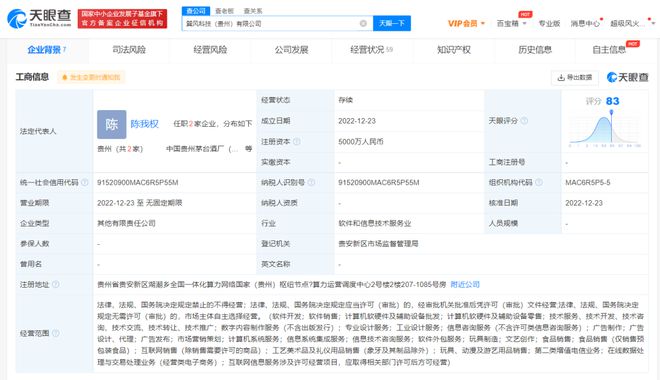
Task: Click the score value 83
Action: 612,101
